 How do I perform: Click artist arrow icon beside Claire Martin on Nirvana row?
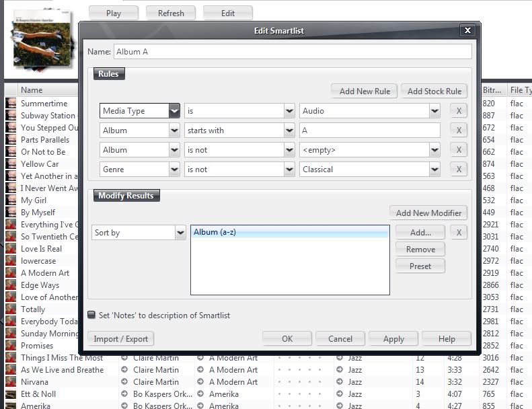[124, 381]
